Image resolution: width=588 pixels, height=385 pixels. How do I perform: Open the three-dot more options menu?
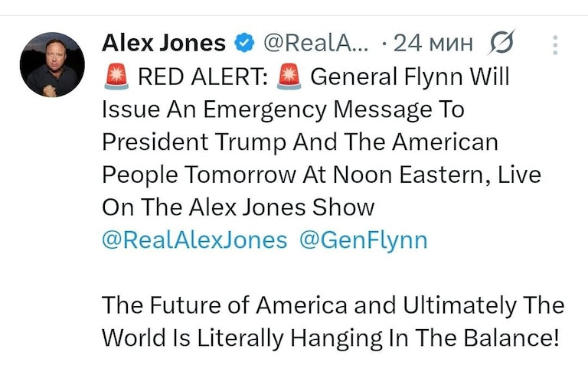coord(556,45)
